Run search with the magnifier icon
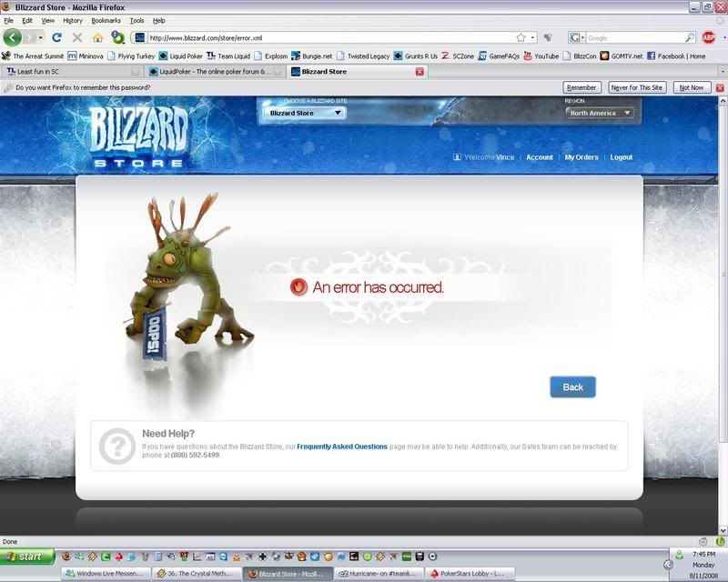This screenshot has height=582, width=728. (690, 37)
